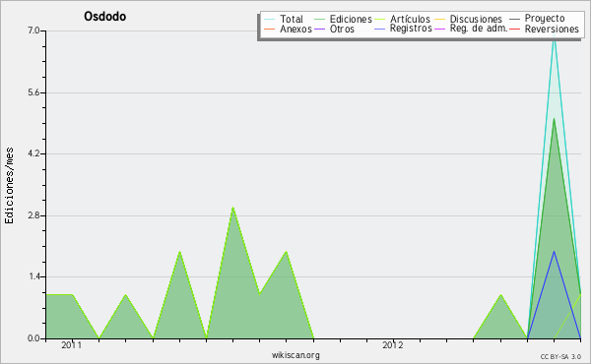Viewport: 591px width, 364px height.
Task: Click the "1.4" y-axis label
Action: [x=33, y=276]
